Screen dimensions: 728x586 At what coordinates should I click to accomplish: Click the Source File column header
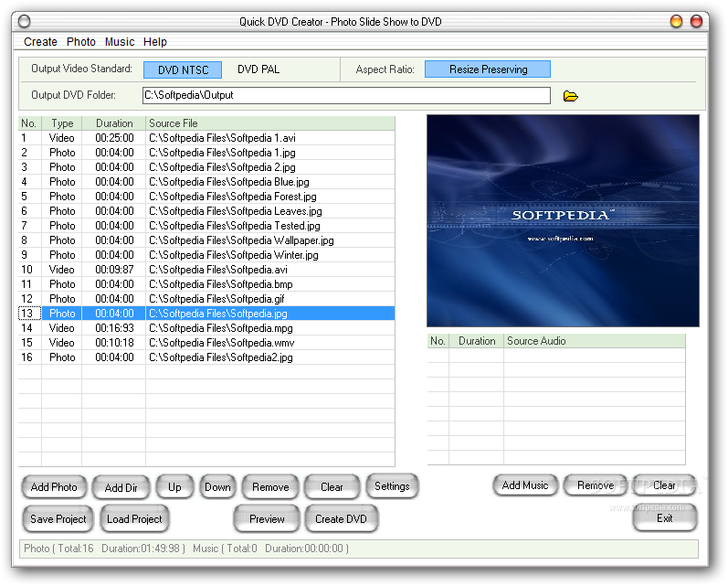tap(270, 123)
